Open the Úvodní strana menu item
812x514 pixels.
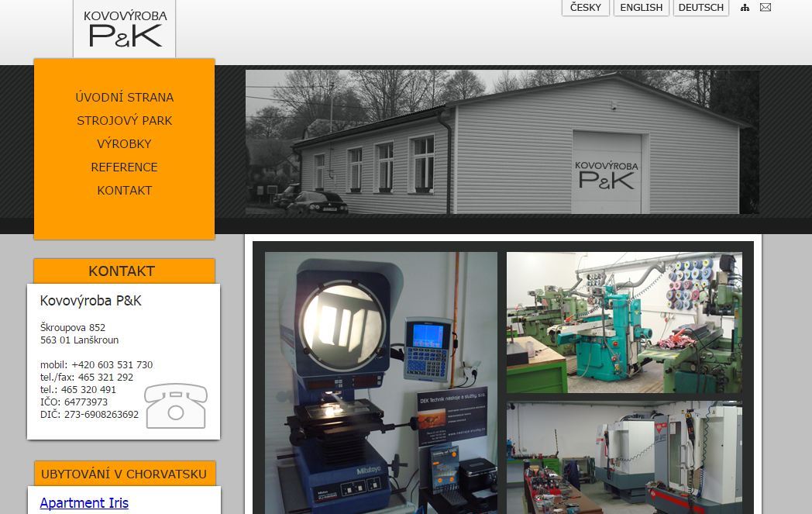point(124,98)
